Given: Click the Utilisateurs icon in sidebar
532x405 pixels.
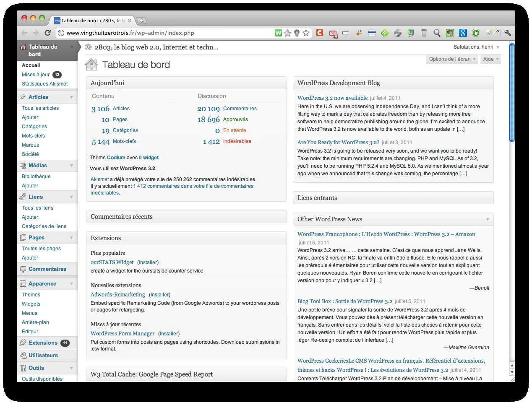Looking at the screenshot, I should (x=23, y=356).
